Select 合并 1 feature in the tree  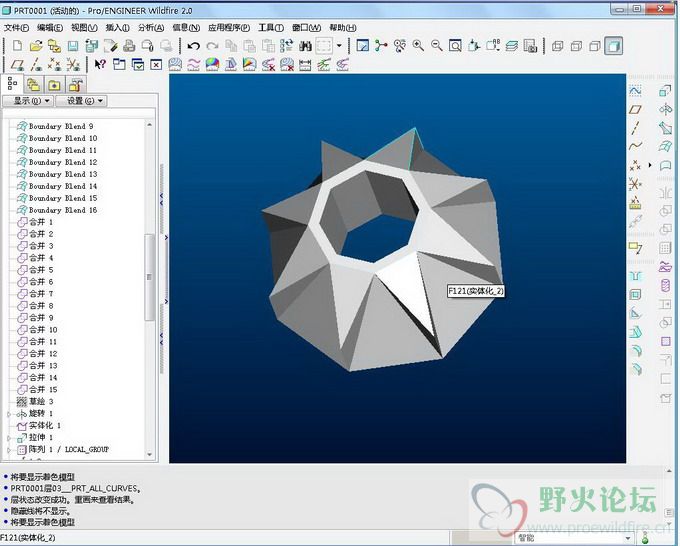(x=35, y=222)
